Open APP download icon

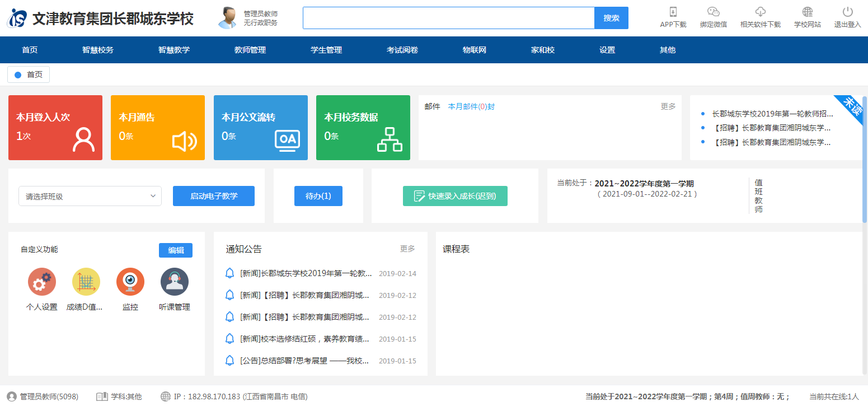coord(673,12)
